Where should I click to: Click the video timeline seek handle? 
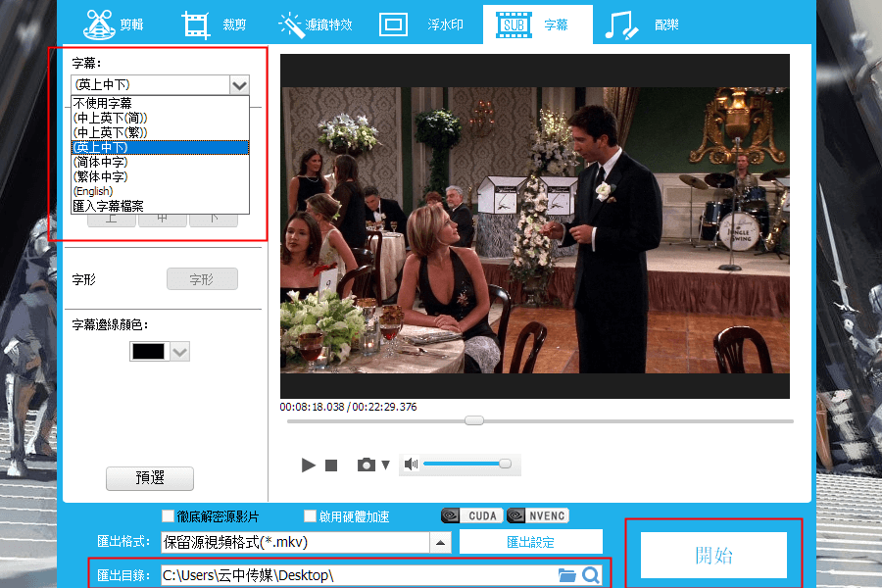(474, 420)
